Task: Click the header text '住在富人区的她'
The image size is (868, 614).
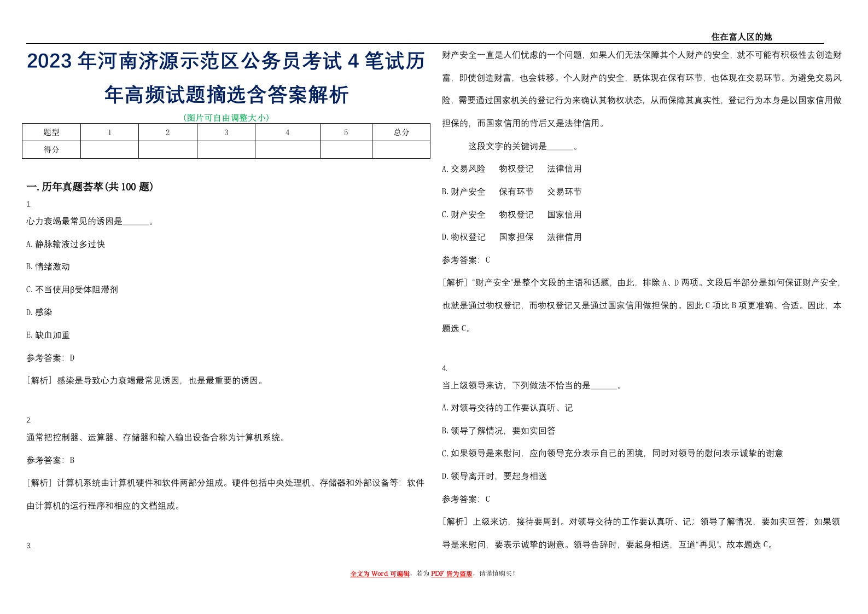Action: tap(741, 37)
